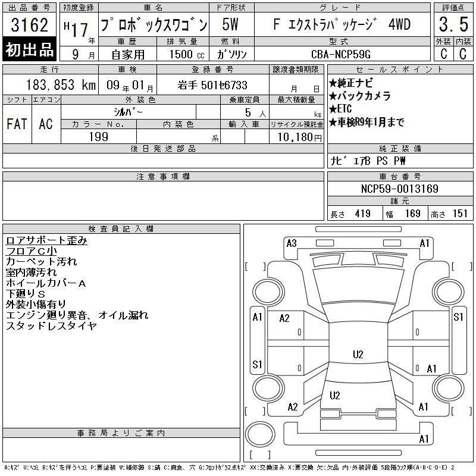476x476 pixels.
Task: Select the 注意事項欄 section header
Action: click(x=163, y=177)
